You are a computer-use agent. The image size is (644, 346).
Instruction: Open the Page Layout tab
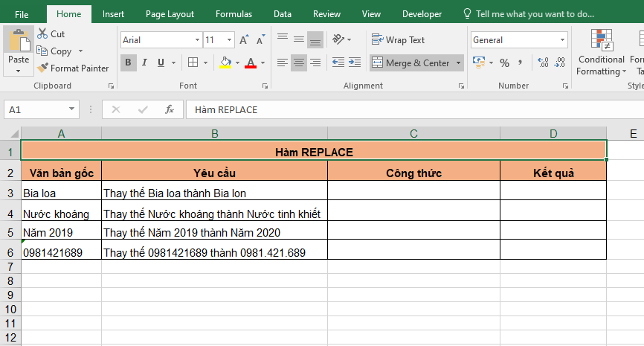[x=170, y=14]
